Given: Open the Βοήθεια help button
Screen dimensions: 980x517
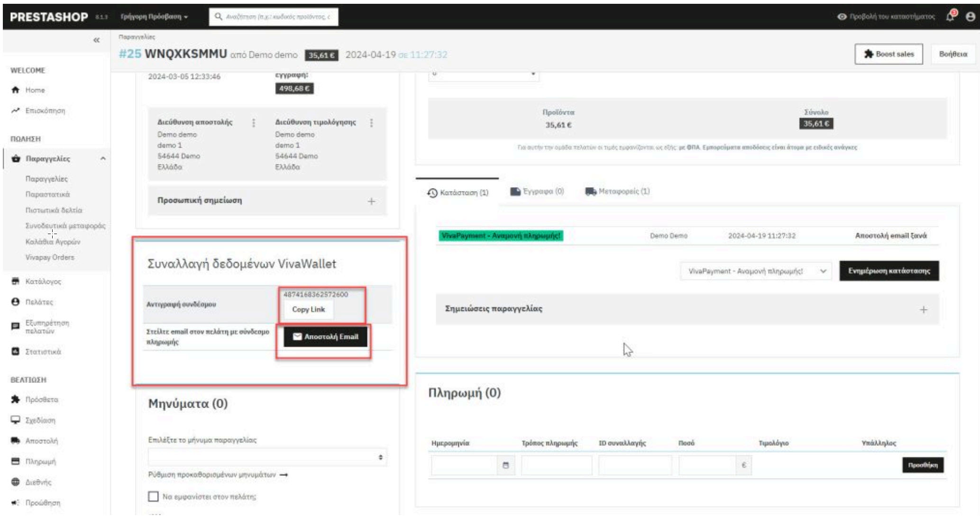Looking at the screenshot, I should point(953,54).
